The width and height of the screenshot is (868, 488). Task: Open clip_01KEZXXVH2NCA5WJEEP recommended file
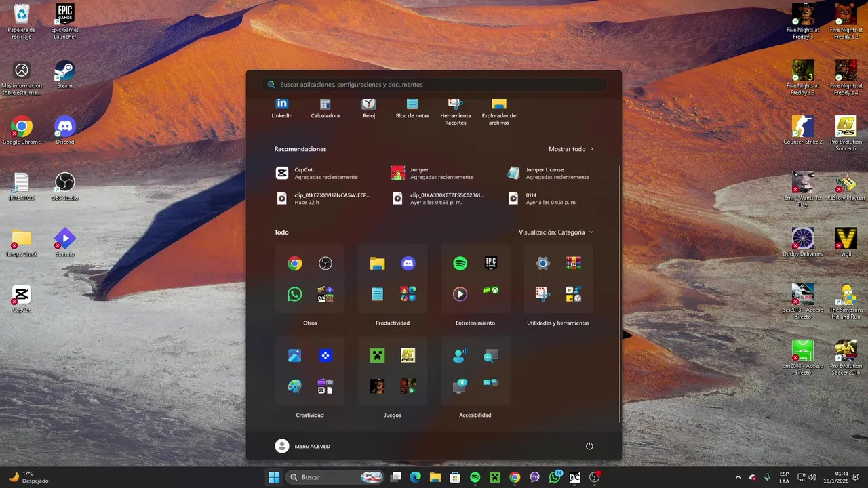tap(325, 199)
